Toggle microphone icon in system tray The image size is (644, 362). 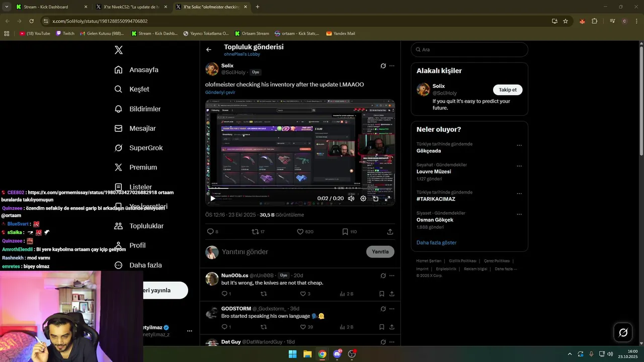[x=591, y=354]
